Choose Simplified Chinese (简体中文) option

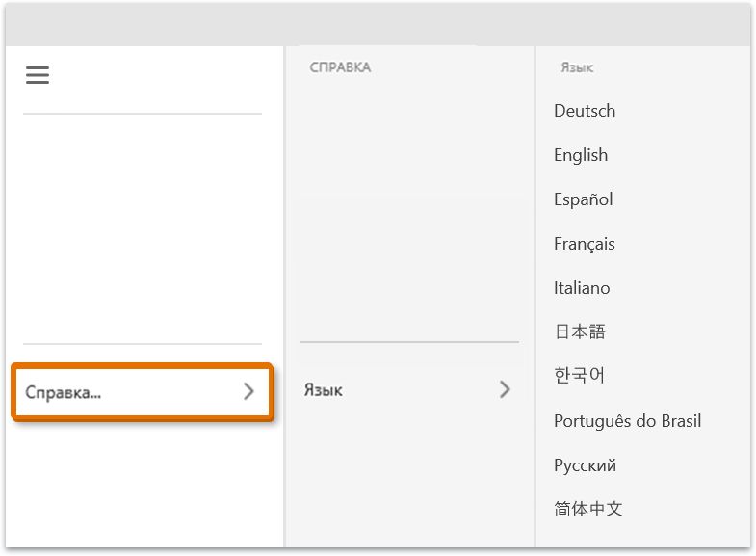[x=588, y=509]
